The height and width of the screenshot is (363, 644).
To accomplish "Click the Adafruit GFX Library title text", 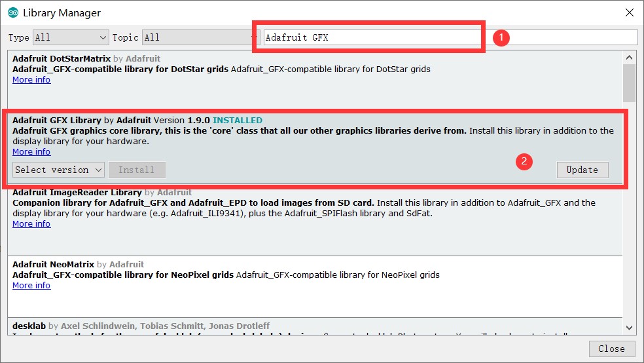I will click(x=57, y=121).
